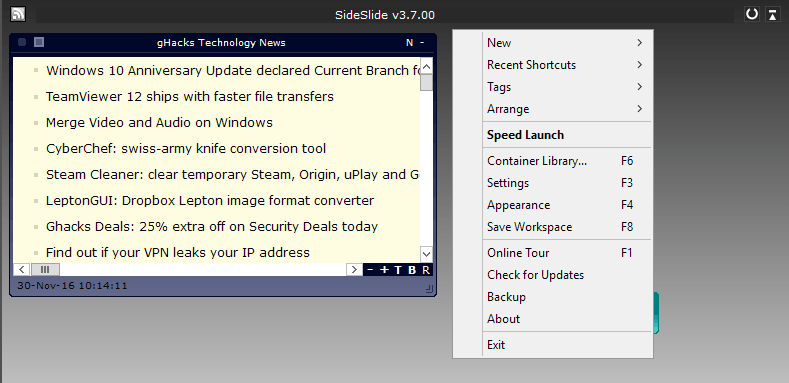Click the small round dot in gHacks container header

pos(22,42)
